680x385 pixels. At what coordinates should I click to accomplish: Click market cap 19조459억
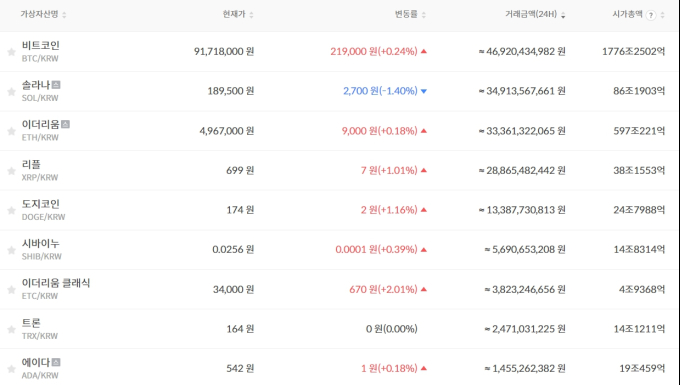pos(642,368)
